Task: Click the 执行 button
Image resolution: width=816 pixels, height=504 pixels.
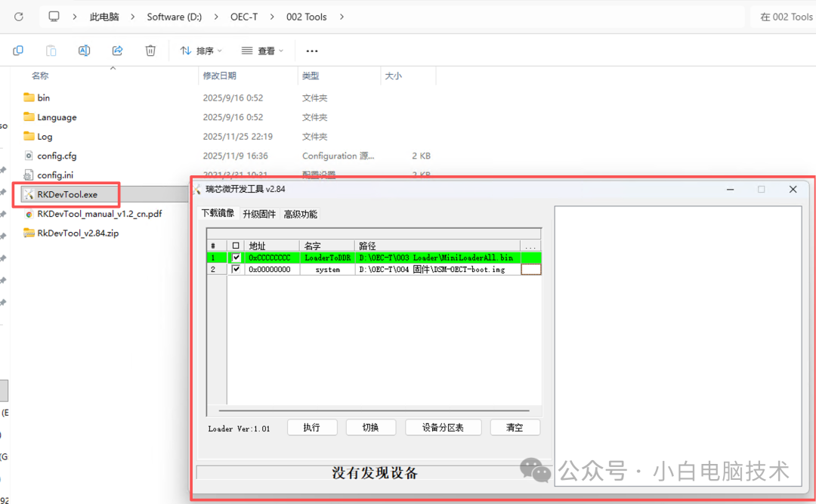Action: (312, 428)
